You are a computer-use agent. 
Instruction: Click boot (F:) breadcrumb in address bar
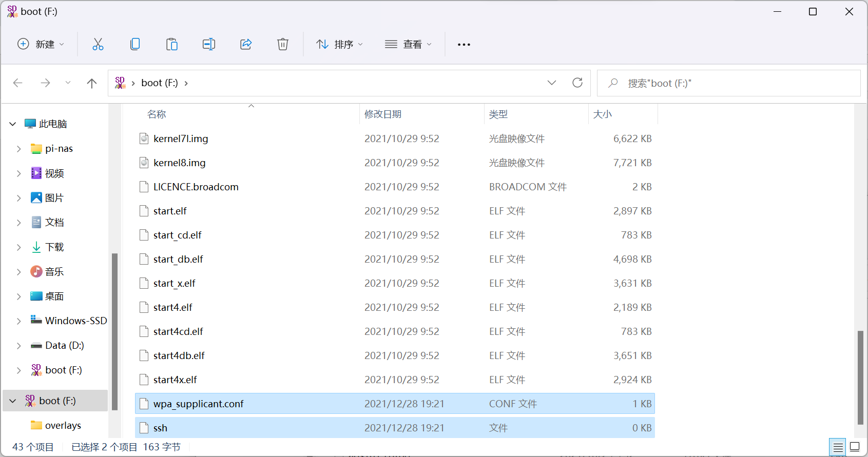point(160,83)
